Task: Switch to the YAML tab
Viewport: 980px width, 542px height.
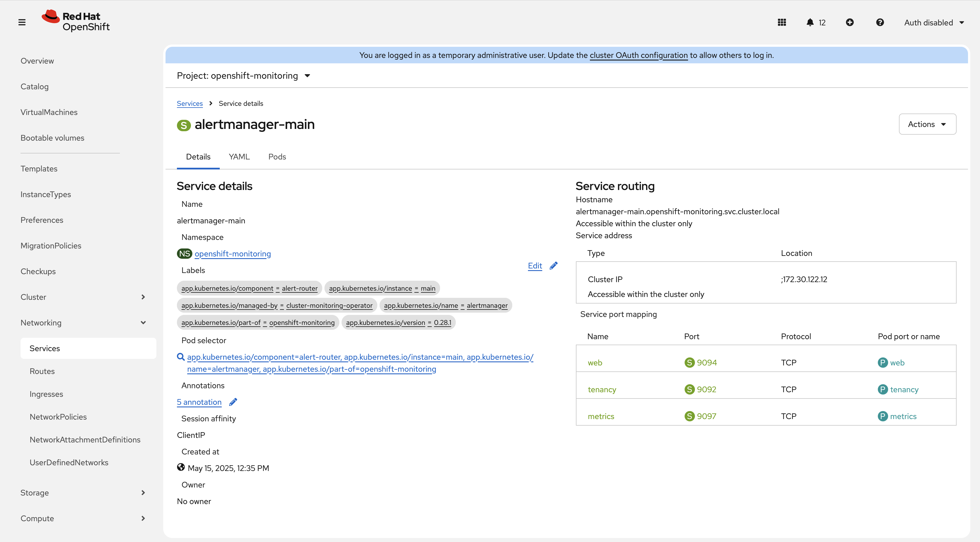Action: pos(239,157)
